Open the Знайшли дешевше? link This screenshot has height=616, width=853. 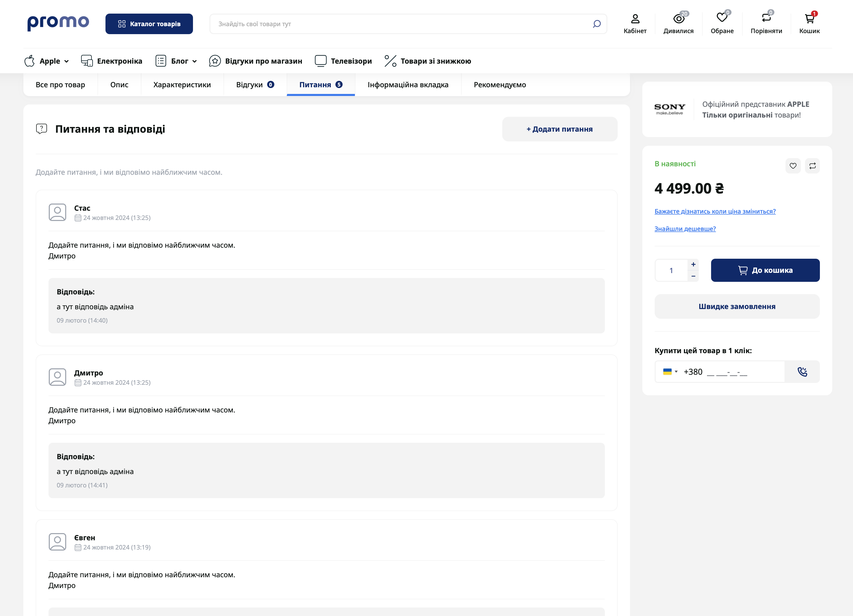(685, 229)
